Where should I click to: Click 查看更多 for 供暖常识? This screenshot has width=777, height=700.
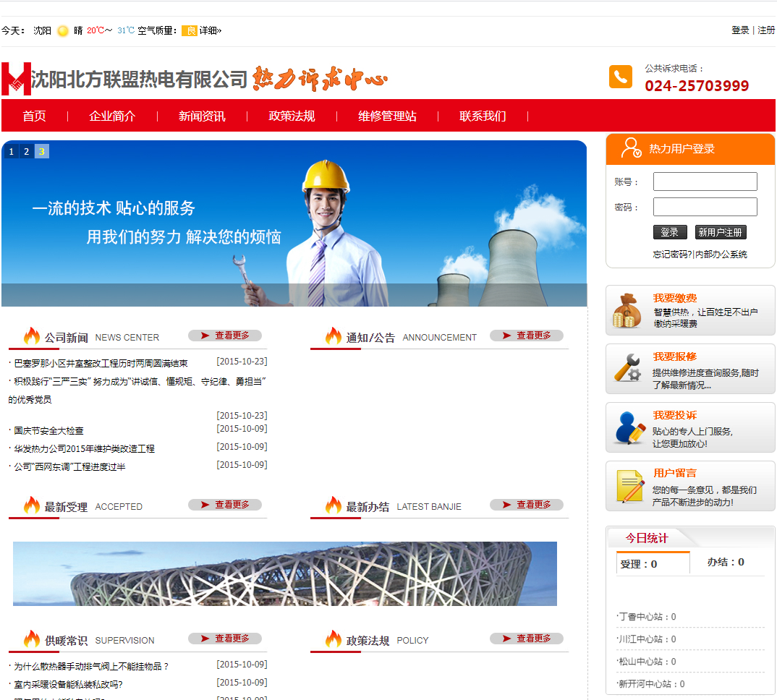coord(225,639)
